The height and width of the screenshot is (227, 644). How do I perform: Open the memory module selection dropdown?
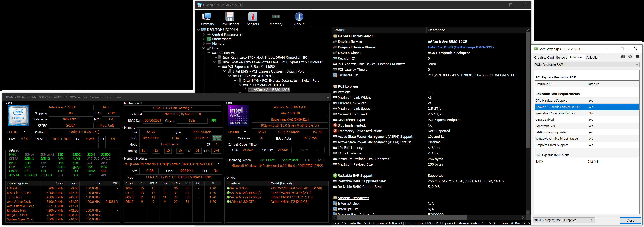click(x=173, y=164)
